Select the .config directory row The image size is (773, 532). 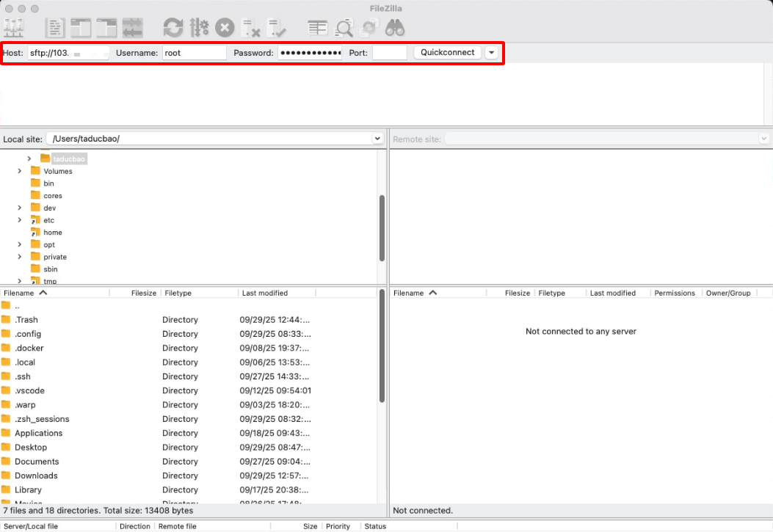pos(189,334)
